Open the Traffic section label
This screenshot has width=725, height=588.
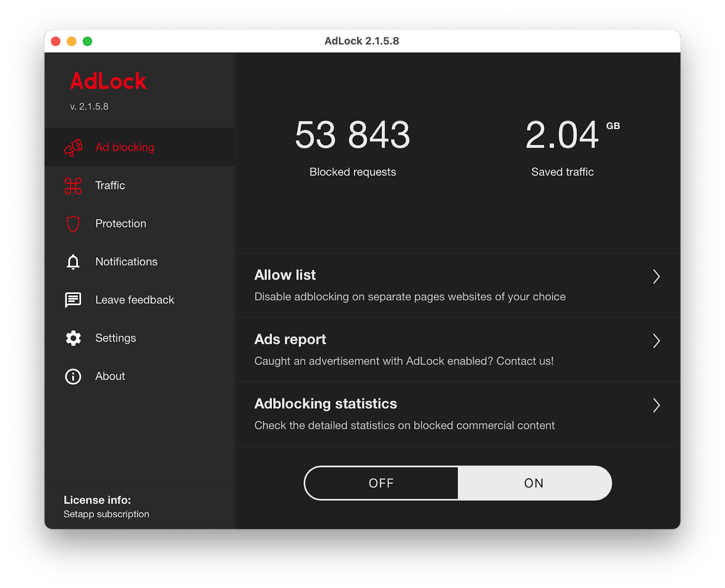pyautogui.click(x=110, y=186)
